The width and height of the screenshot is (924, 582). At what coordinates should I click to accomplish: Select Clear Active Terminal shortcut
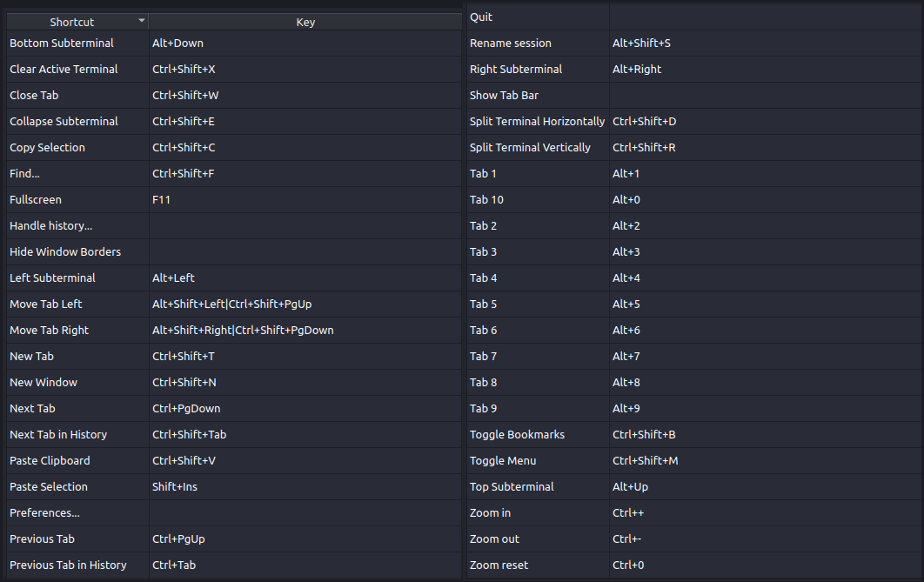pyautogui.click(x=234, y=69)
